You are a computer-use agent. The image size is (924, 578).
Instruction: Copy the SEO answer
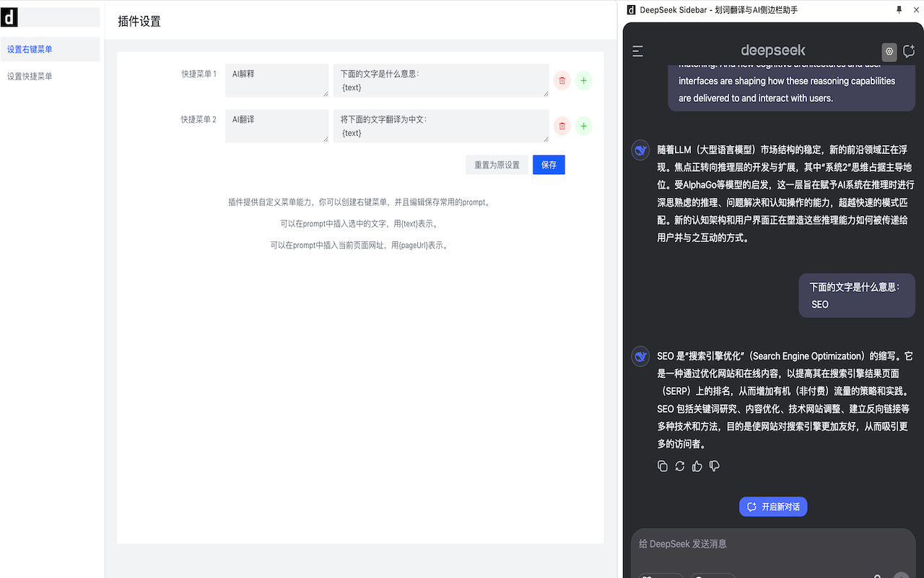pos(663,467)
